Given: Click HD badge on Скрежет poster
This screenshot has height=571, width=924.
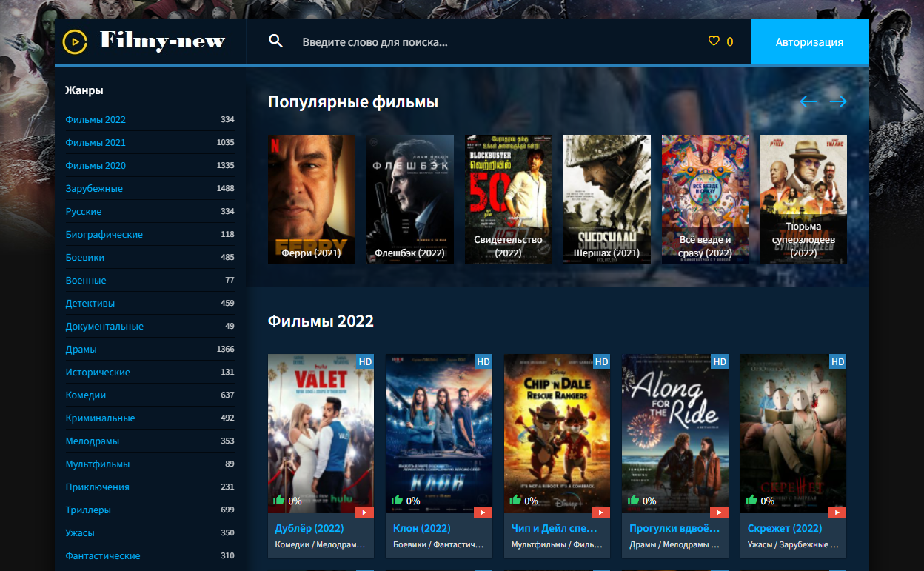Looking at the screenshot, I should click(x=838, y=361).
